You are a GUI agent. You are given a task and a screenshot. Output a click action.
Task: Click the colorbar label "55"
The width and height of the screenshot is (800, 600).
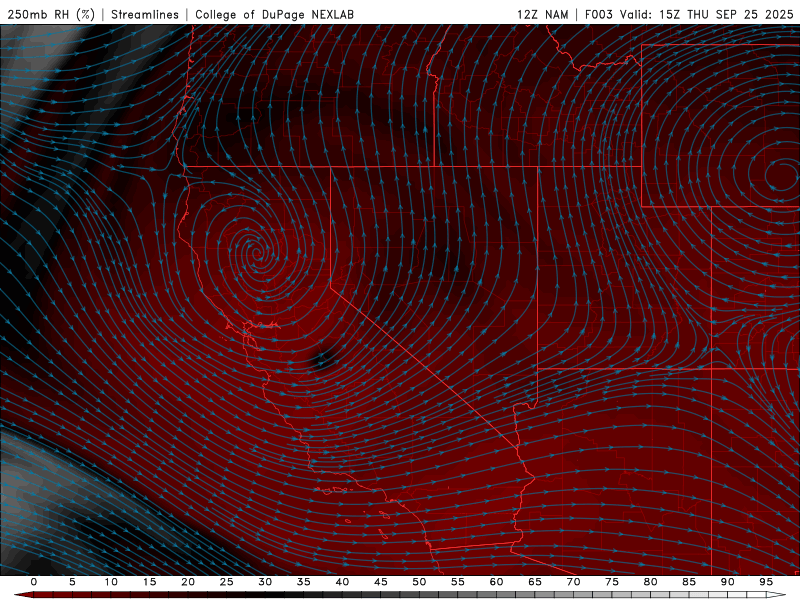click(x=458, y=582)
